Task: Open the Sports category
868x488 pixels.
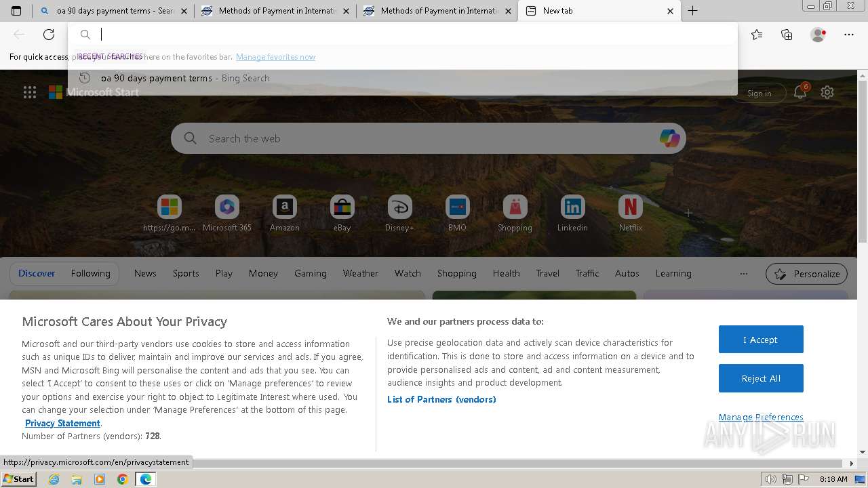Action: 186,273
